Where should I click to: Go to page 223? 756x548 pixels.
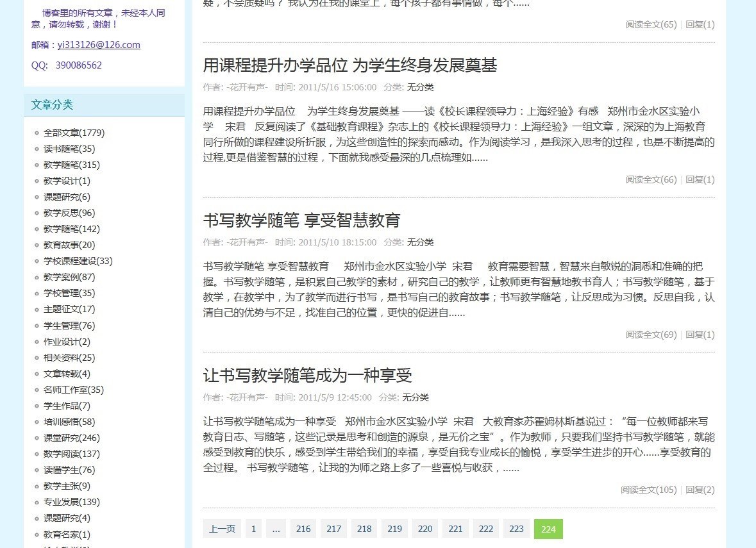coord(516,529)
